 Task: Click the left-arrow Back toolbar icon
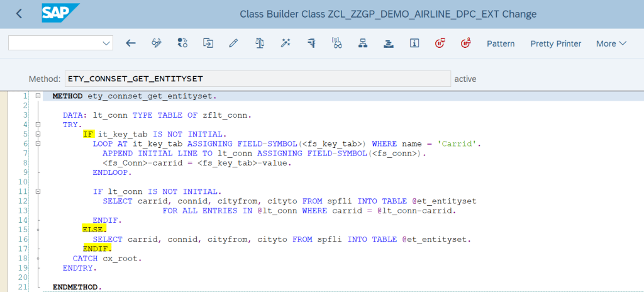(131, 43)
